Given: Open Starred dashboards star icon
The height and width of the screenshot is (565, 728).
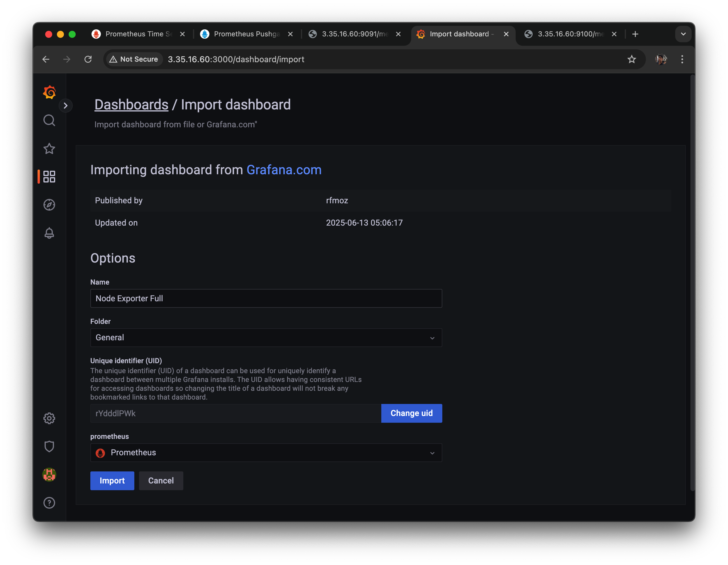Looking at the screenshot, I should 49,149.
